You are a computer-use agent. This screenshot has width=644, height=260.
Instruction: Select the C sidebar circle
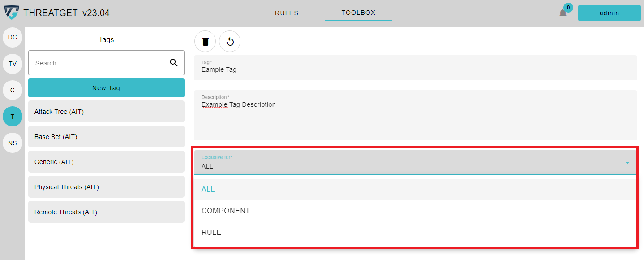tap(13, 90)
